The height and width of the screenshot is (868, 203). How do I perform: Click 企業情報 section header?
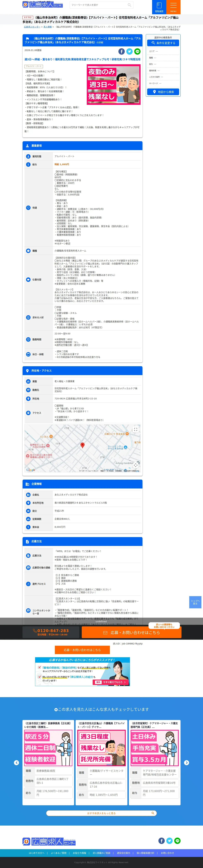(x=83, y=484)
